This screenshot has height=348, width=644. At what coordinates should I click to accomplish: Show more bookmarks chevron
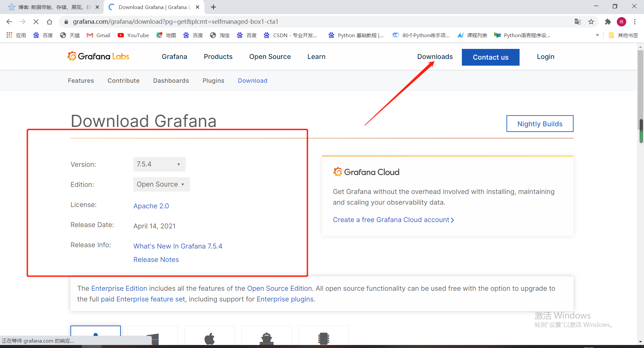[x=597, y=35]
